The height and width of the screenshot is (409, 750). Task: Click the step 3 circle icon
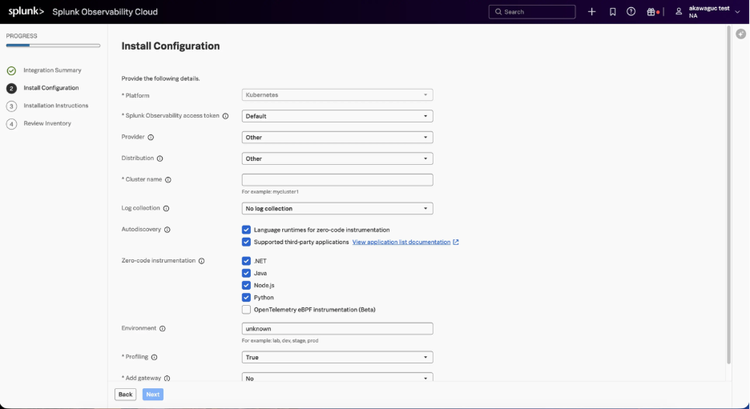point(11,106)
